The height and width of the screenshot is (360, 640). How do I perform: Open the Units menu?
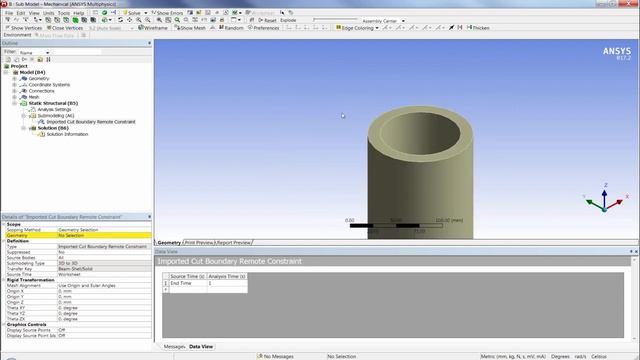click(x=49, y=13)
